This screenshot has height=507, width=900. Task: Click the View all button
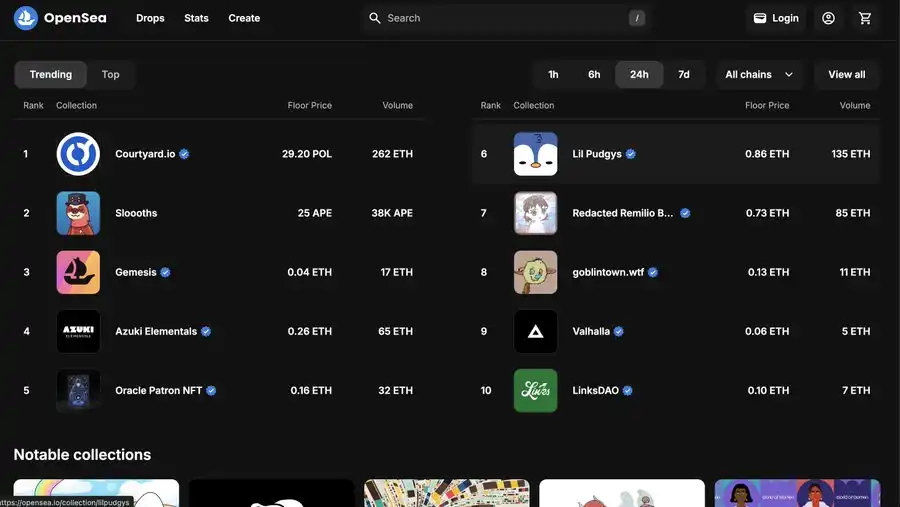click(x=846, y=74)
